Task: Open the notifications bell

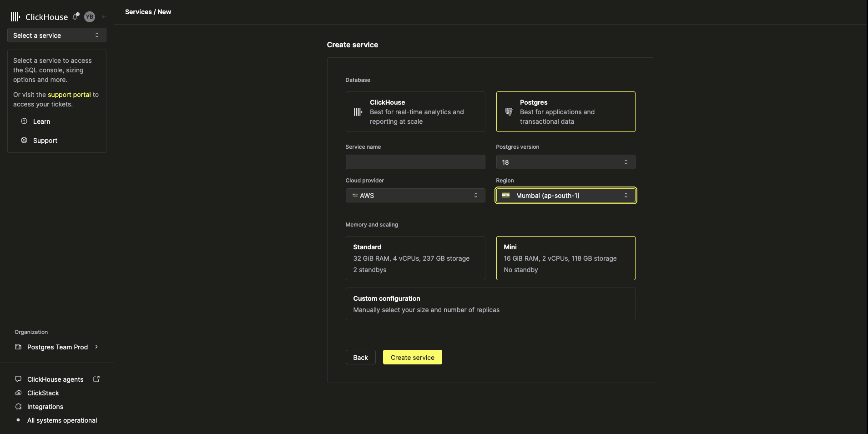Action: (76, 17)
